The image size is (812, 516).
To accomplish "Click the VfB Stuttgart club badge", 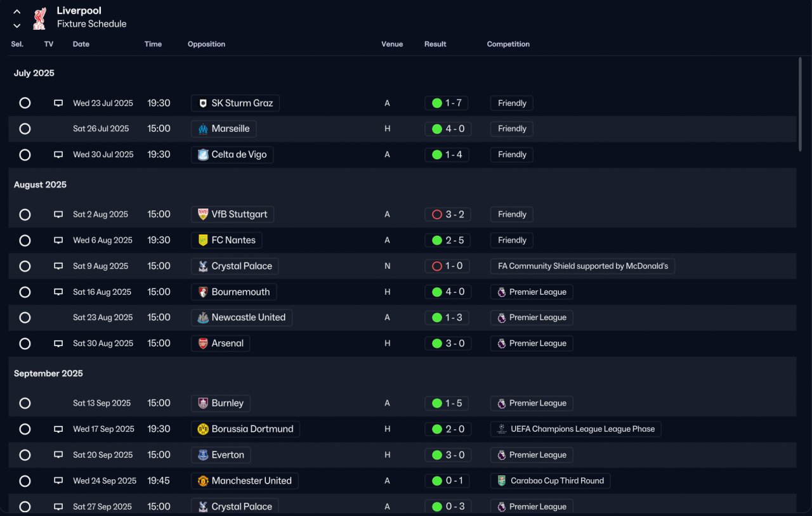I will (x=203, y=214).
